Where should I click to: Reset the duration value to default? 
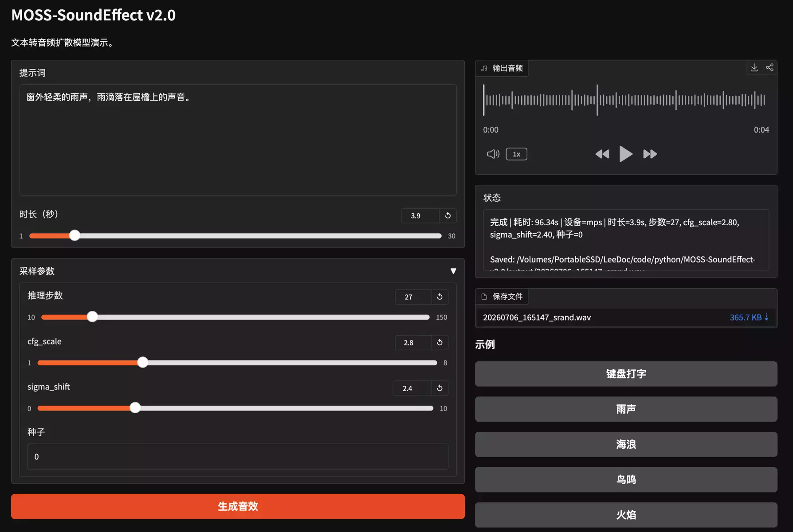tap(448, 215)
